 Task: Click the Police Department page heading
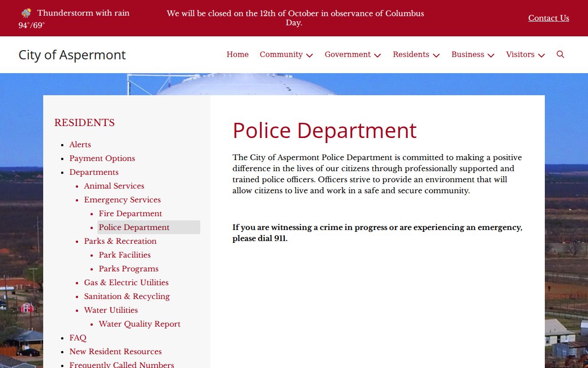pyautogui.click(x=324, y=130)
